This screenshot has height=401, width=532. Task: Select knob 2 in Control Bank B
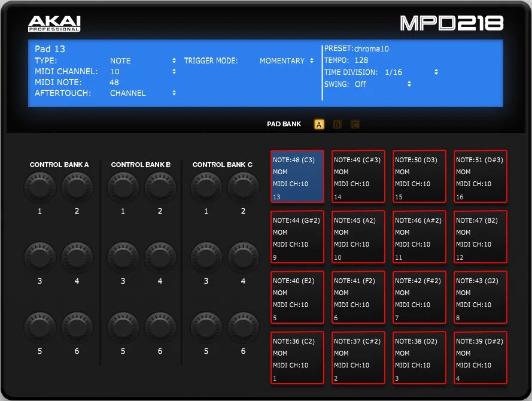(x=160, y=187)
